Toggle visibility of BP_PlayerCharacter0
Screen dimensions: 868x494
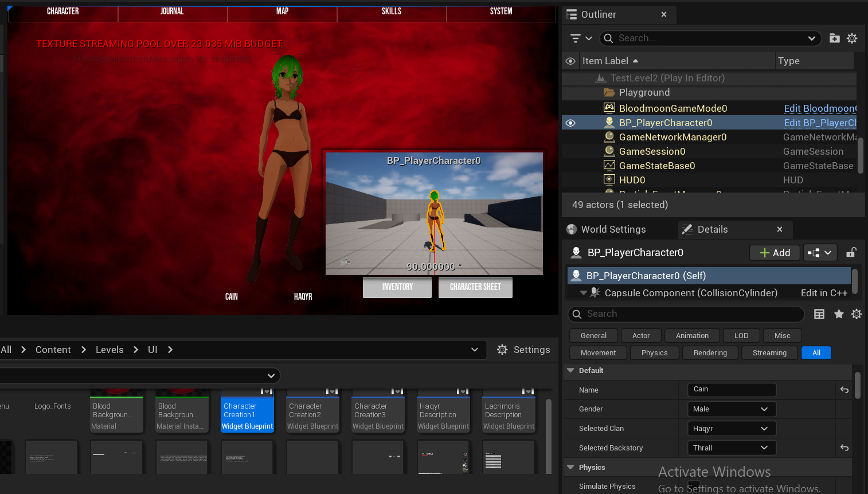point(570,123)
